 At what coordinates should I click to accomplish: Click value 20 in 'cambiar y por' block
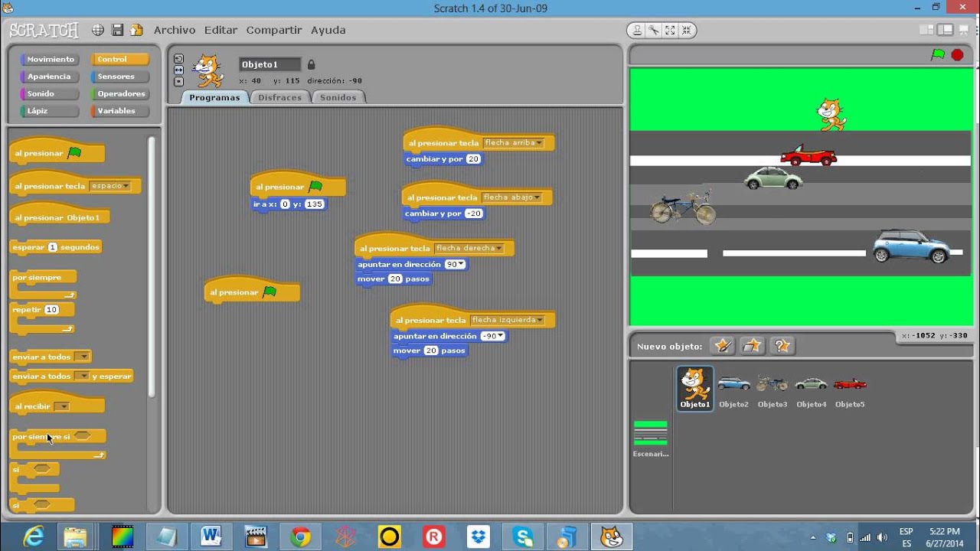(473, 159)
